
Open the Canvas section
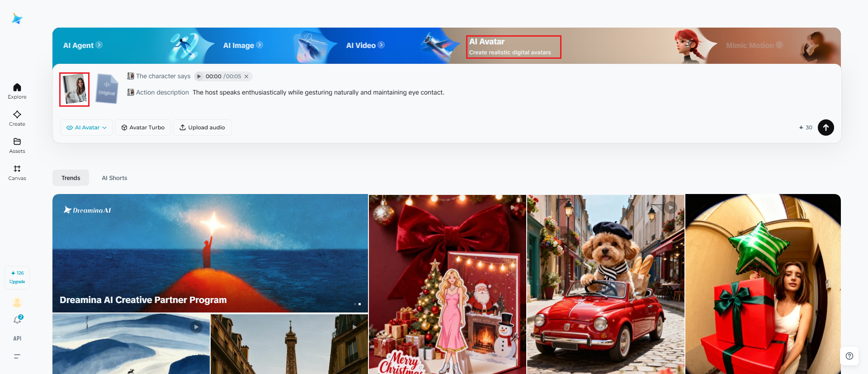click(x=17, y=172)
